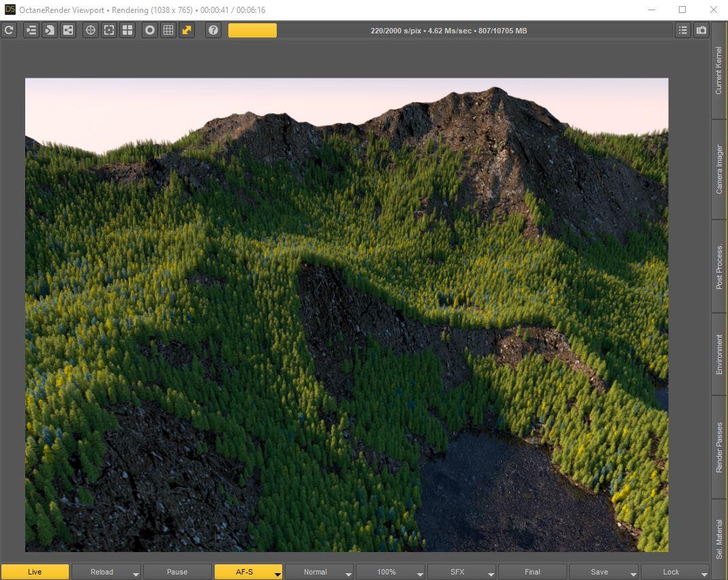
Task: Click the document with arrow export icon
Action: point(49,31)
